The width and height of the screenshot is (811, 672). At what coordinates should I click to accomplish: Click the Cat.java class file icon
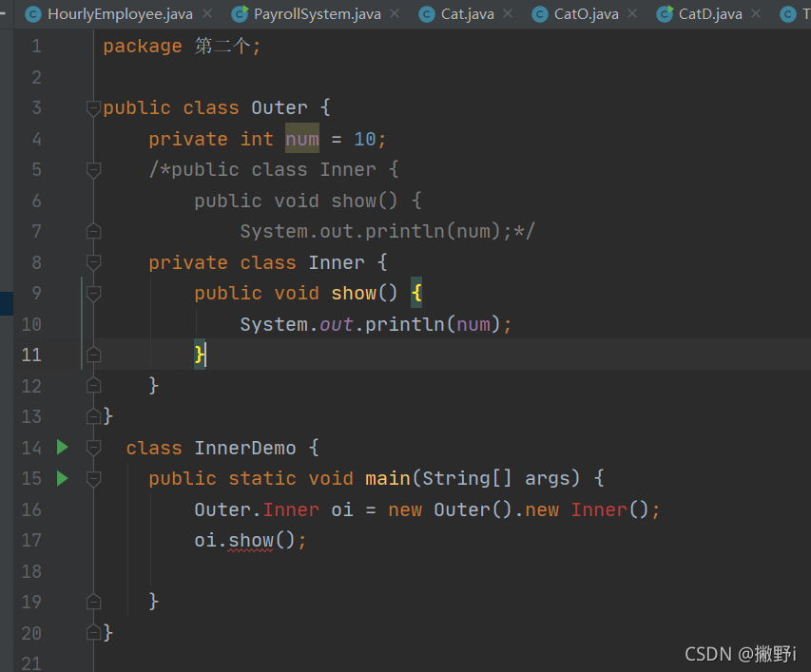pyautogui.click(x=427, y=14)
